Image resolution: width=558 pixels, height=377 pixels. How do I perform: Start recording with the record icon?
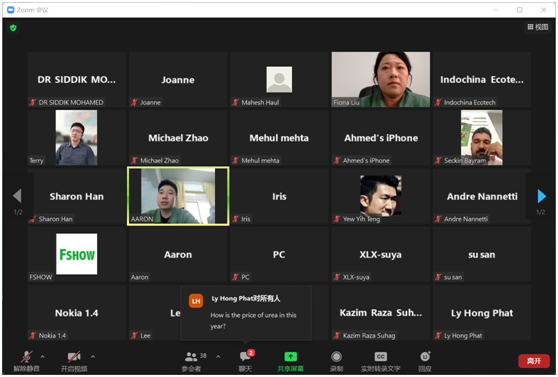coord(336,356)
